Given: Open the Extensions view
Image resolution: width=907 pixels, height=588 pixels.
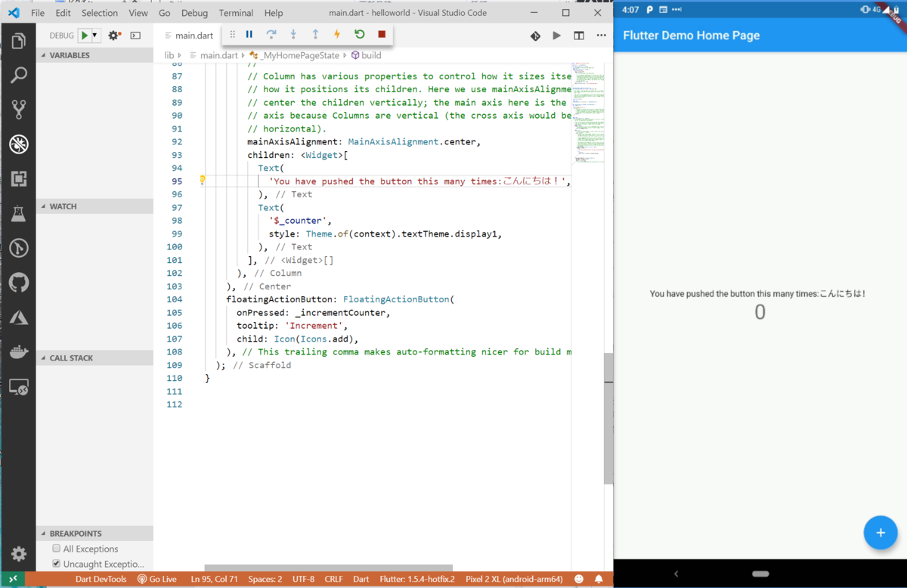Looking at the screenshot, I should tap(18, 178).
